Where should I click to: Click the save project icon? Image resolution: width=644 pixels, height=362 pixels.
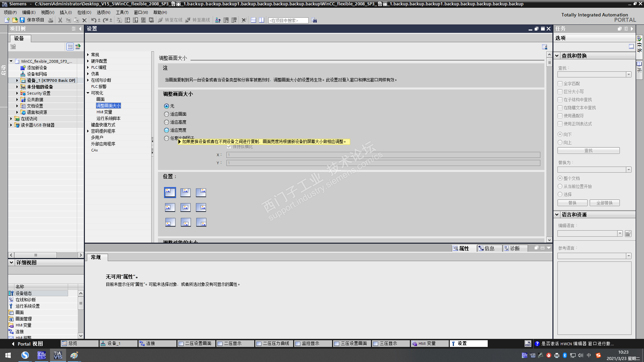(x=22, y=20)
